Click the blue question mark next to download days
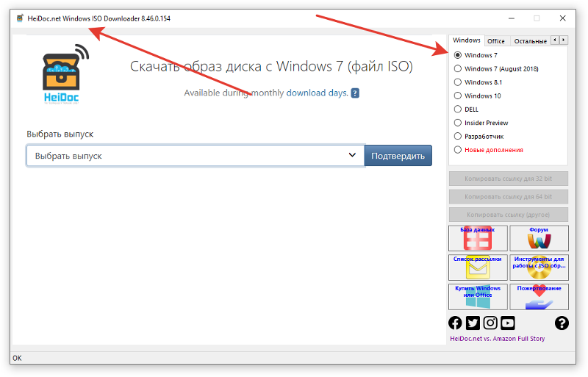Viewport: 588px width, 377px height. click(355, 93)
